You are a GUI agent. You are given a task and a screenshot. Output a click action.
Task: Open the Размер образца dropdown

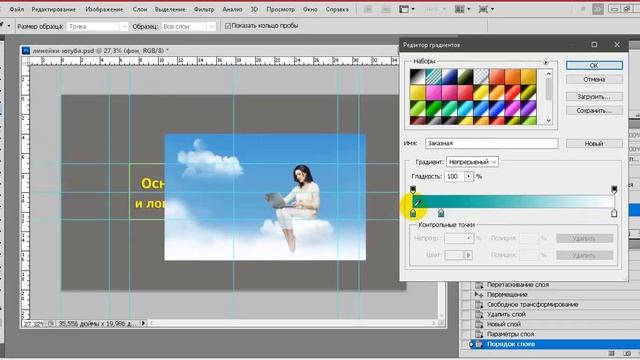coord(97,27)
